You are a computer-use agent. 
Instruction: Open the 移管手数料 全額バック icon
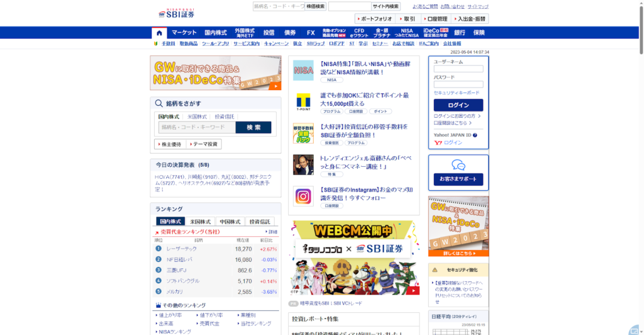point(303,133)
